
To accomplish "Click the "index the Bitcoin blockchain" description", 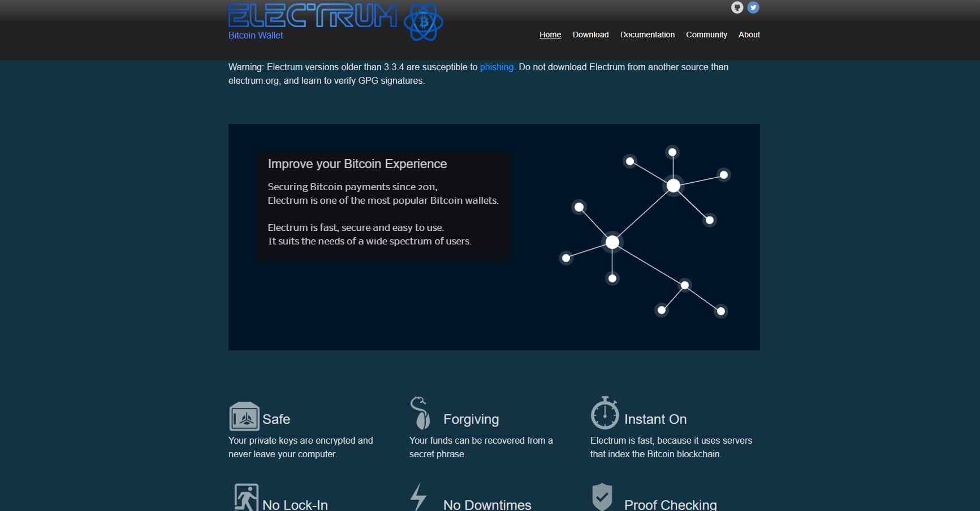I will point(671,447).
